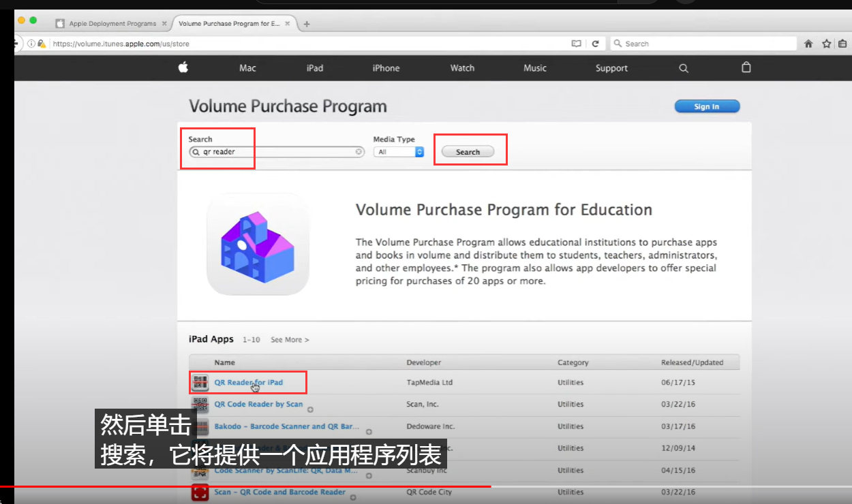Open the Support page
The height and width of the screenshot is (504, 852).
pyautogui.click(x=611, y=68)
